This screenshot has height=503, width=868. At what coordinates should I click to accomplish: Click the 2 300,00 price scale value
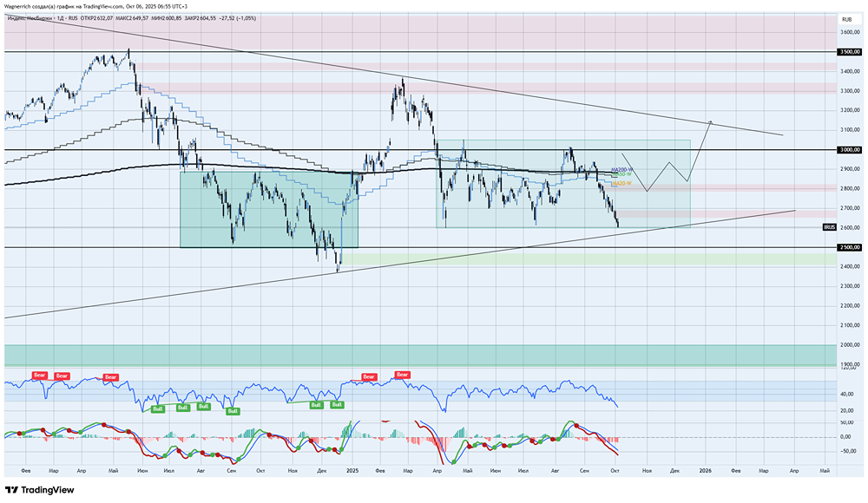pyautogui.click(x=850, y=286)
